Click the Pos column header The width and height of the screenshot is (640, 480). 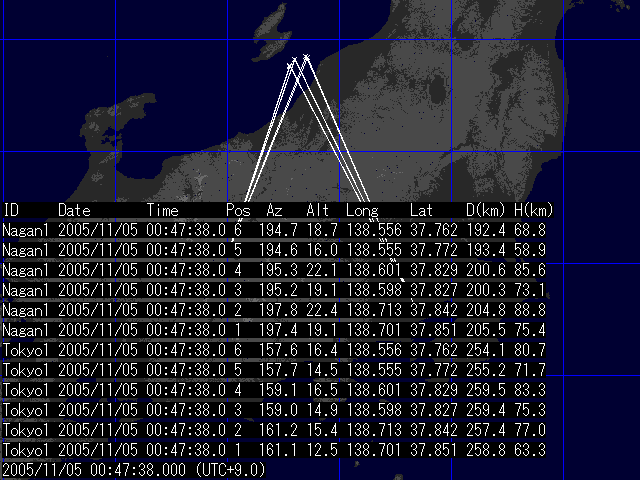coord(238,210)
